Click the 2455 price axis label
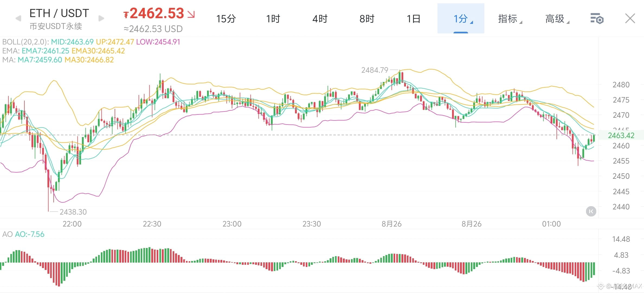The height and width of the screenshot is (293, 644). click(x=621, y=161)
